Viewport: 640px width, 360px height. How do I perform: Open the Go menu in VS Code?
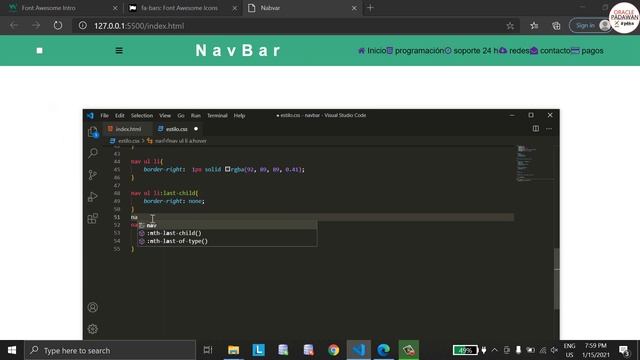tap(181, 116)
